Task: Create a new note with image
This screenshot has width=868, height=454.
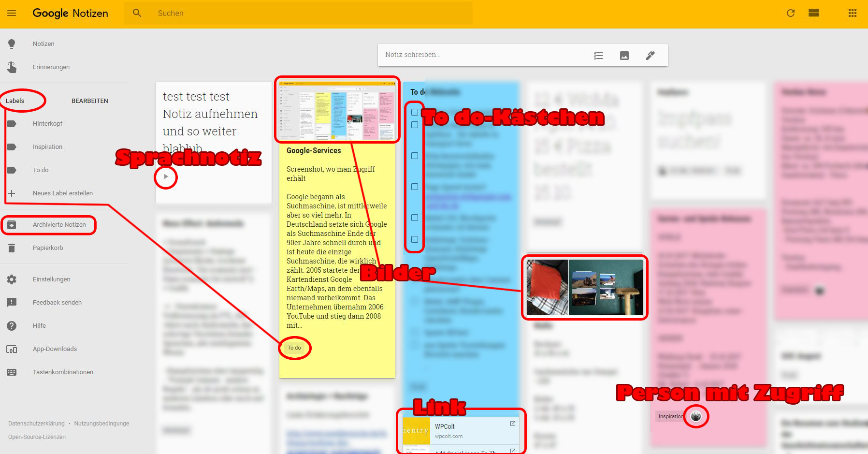Action: click(x=624, y=56)
